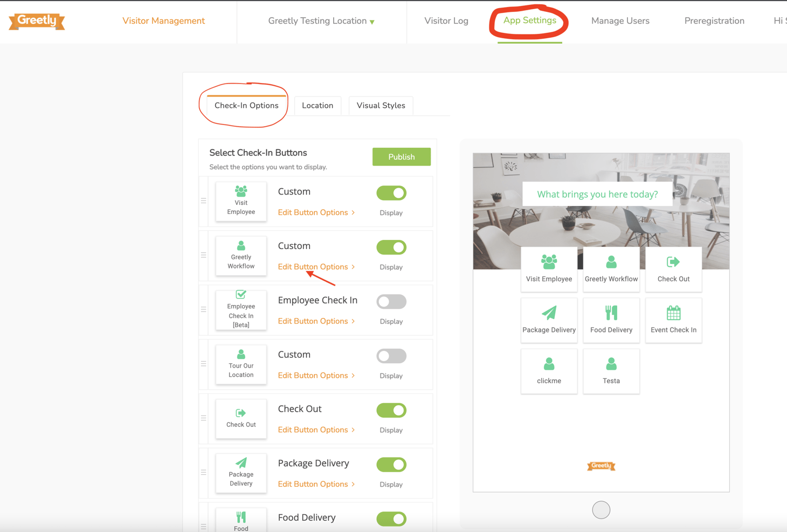Disable display toggle for Visit Employee
This screenshot has height=532, width=787.
pyautogui.click(x=391, y=193)
